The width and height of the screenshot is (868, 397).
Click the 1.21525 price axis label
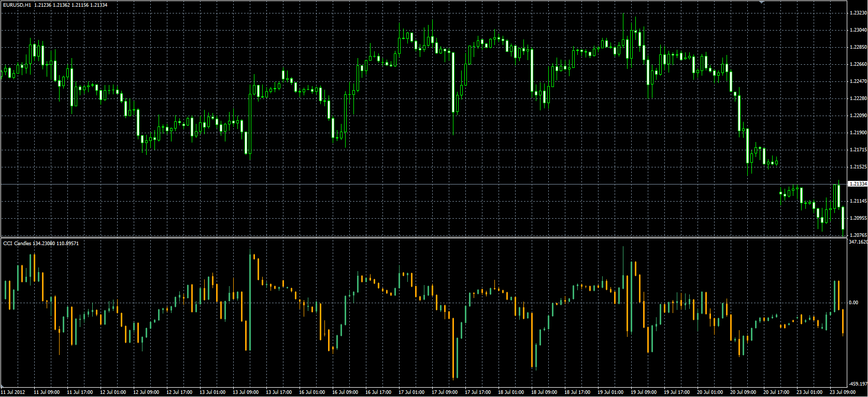tap(859, 167)
